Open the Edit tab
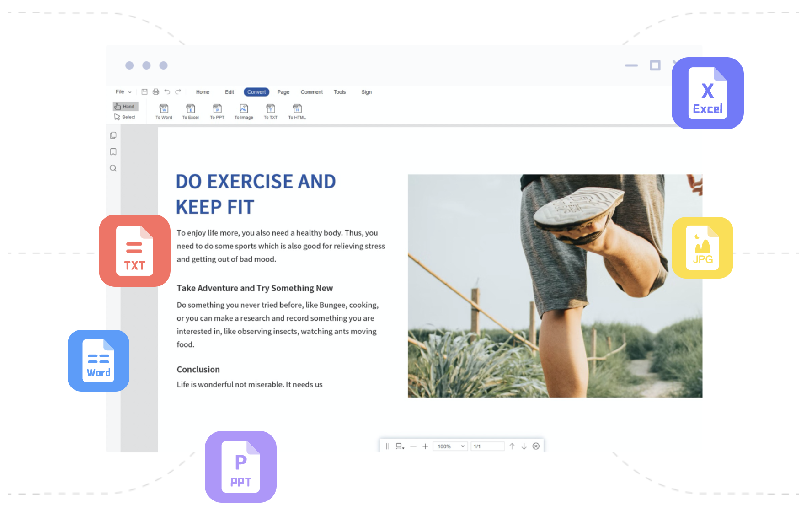The width and height of the screenshot is (812, 516). [230, 92]
